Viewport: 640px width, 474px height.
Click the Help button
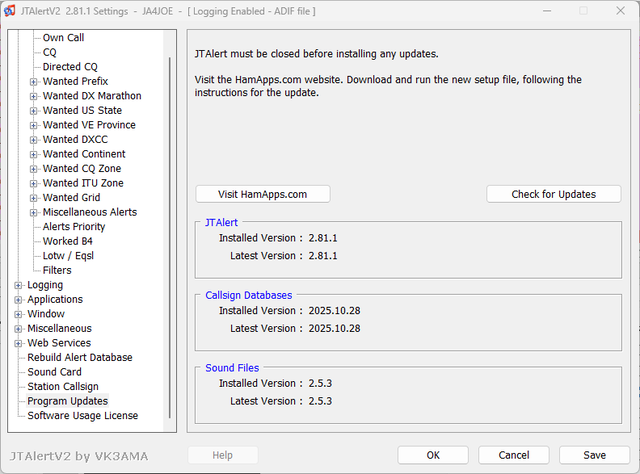point(222,455)
